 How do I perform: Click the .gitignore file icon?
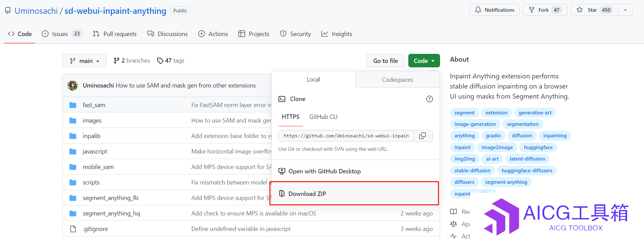(x=73, y=229)
